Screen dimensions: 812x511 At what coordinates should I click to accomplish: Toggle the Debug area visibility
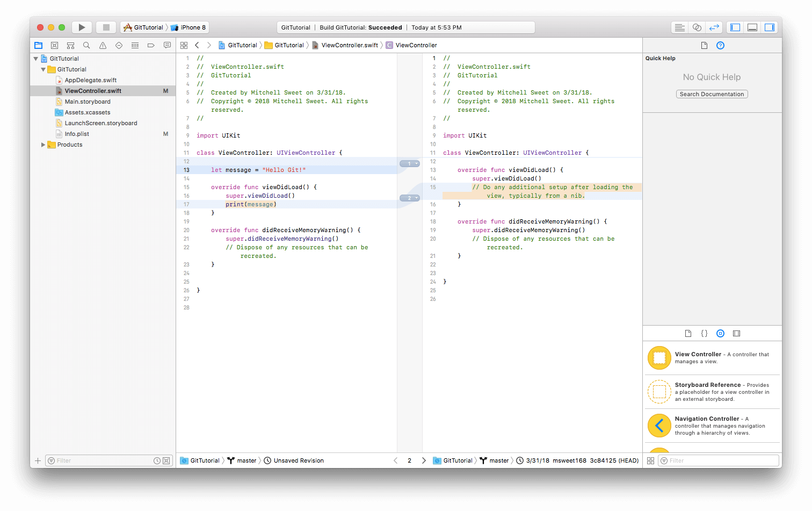(752, 27)
